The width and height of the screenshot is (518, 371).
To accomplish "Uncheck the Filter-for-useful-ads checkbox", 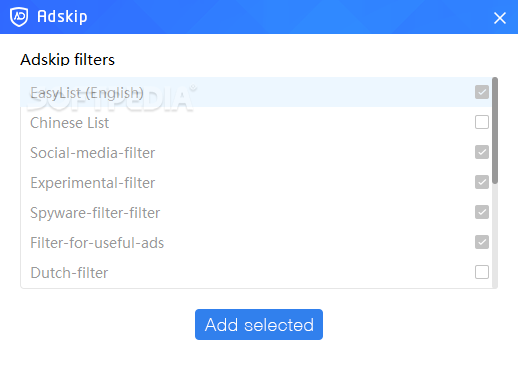I will [482, 242].
